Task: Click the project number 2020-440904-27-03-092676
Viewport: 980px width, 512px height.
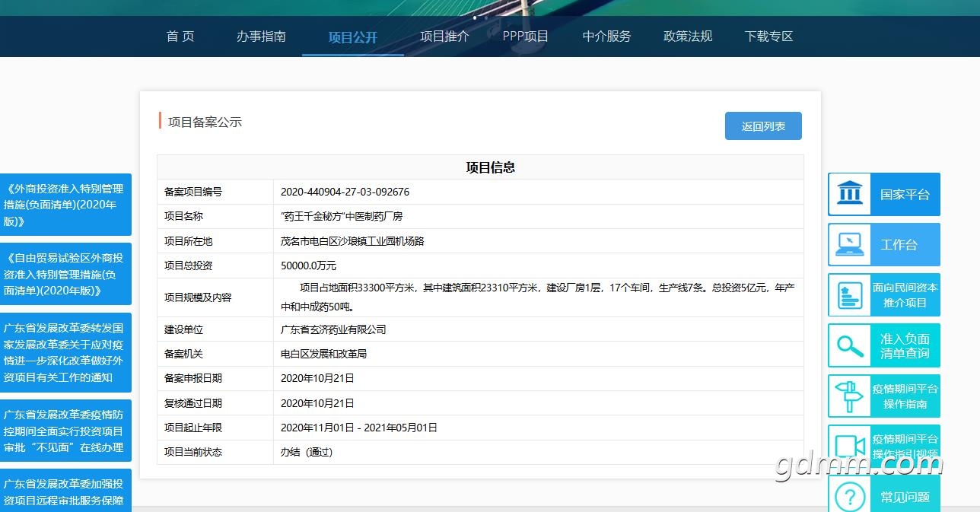Action: [x=345, y=192]
